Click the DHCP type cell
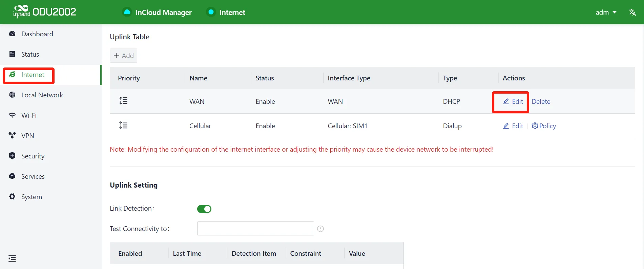Screen dimensions: 644x269 452,101
